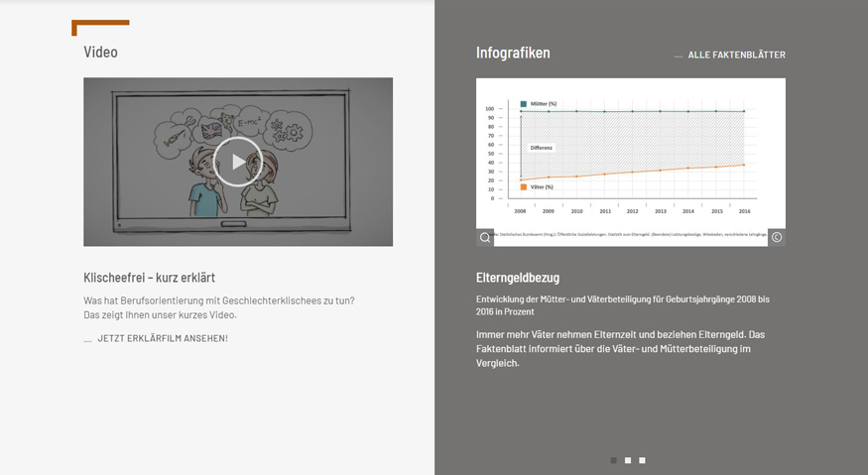The image size is (868, 475).
Task: Click the 'Was hat Berufsorientierung' description text
Action: (218, 307)
